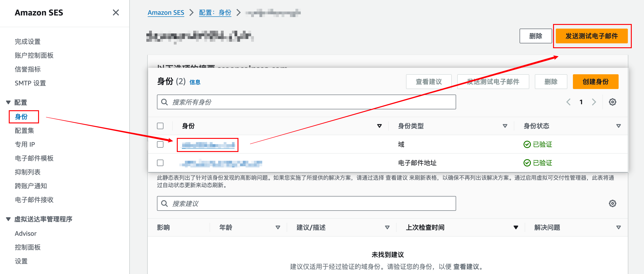Screen dimensions: 644x274
Task: Sort by 身份 column arrow
Action: pyautogui.click(x=379, y=126)
